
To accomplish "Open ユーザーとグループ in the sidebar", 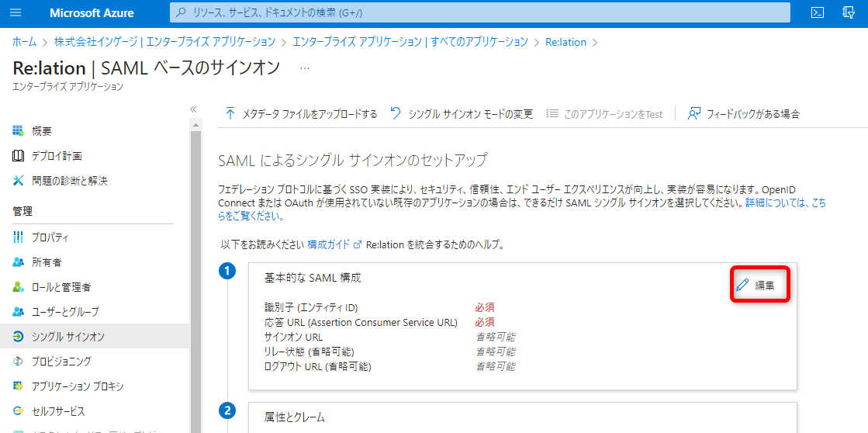I will point(65,312).
